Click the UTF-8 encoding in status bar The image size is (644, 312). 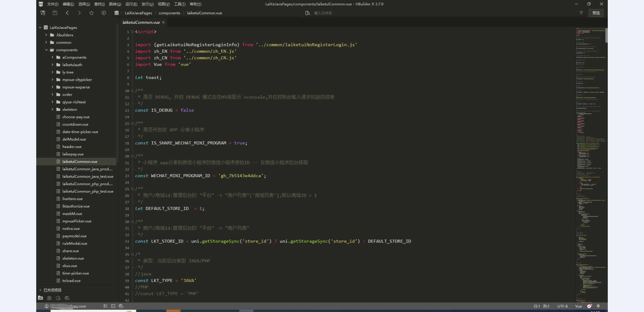tap(562, 306)
